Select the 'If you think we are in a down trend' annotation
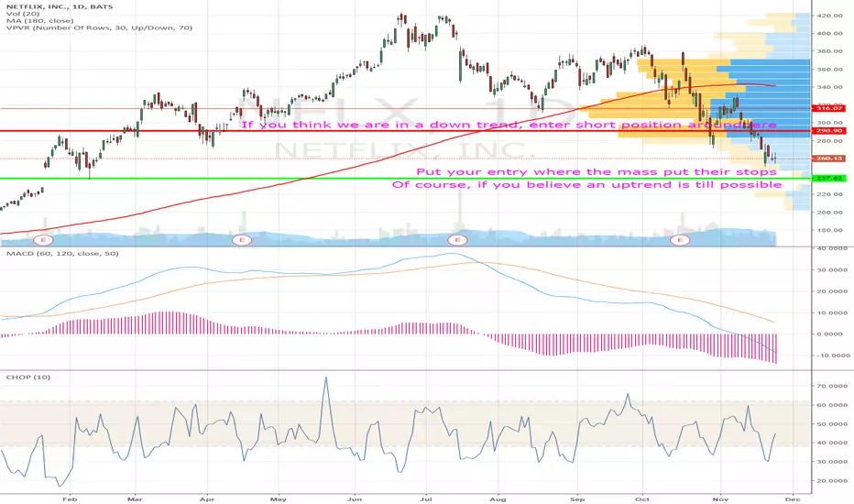 [509, 125]
